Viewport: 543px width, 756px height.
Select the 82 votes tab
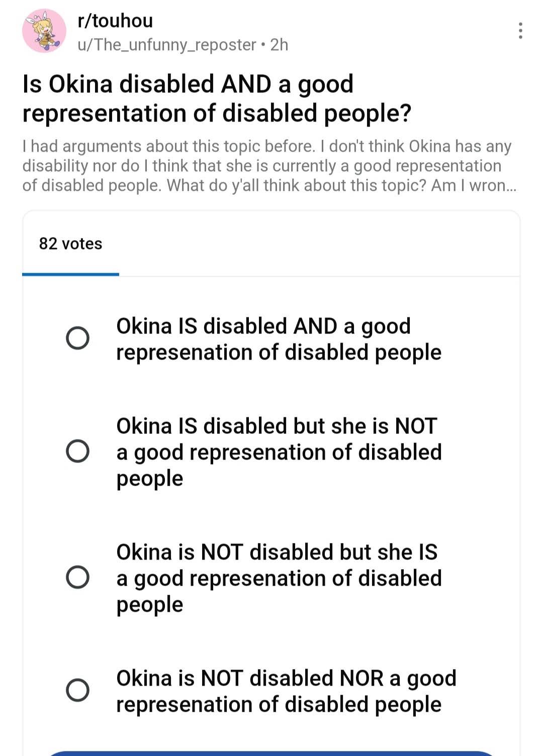[x=70, y=244]
